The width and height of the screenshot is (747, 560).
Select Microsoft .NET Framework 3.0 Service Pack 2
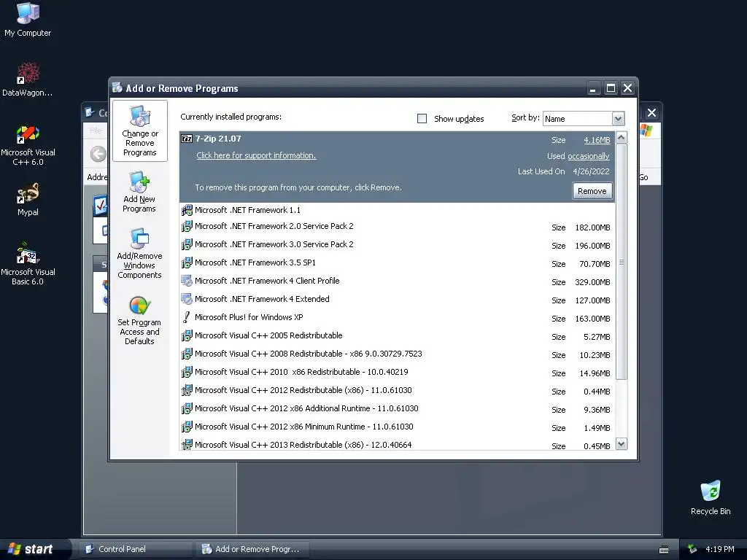point(398,245)
